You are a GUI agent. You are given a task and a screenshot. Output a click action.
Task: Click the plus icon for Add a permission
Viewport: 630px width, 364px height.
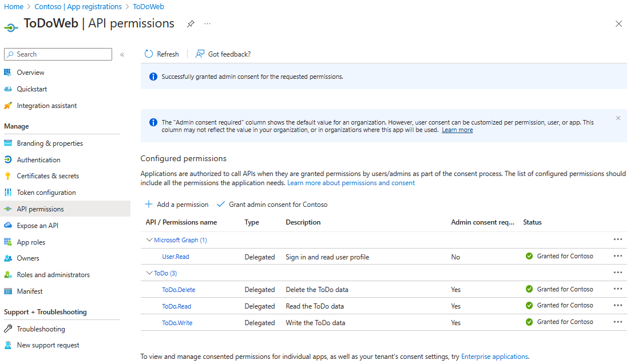tap(149, 204)
